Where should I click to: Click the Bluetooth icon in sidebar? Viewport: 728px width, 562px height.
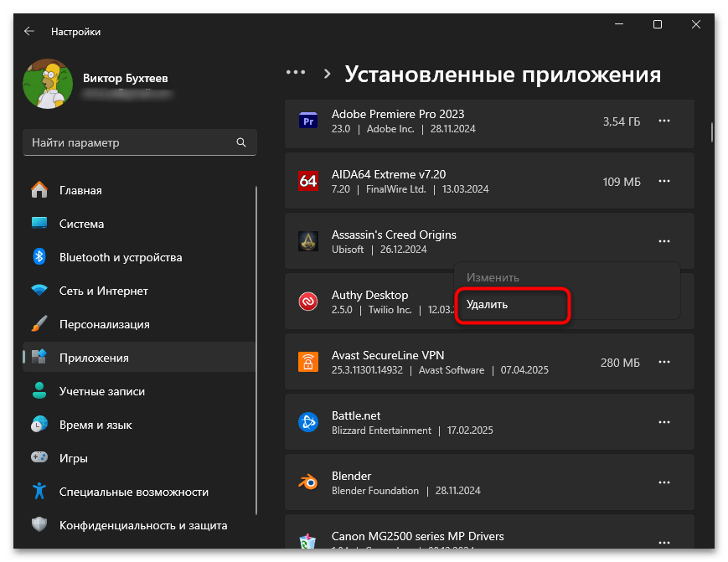point(39,256)
